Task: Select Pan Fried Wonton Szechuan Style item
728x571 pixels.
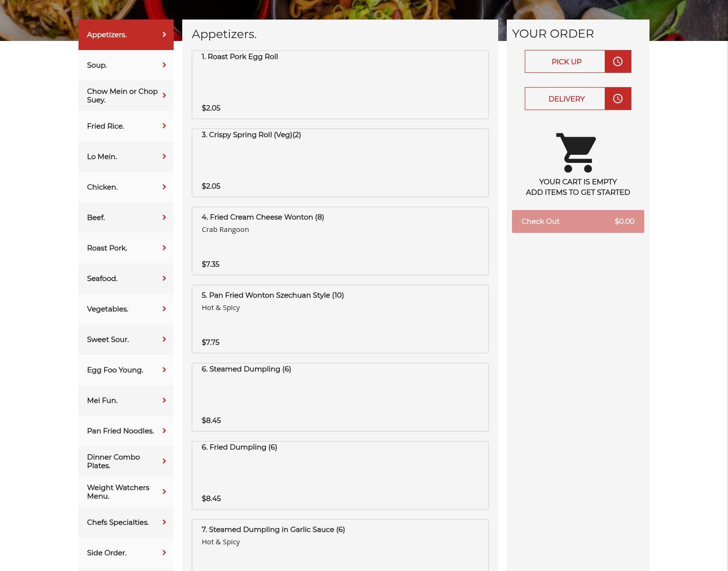Action: tap(340, 319)
